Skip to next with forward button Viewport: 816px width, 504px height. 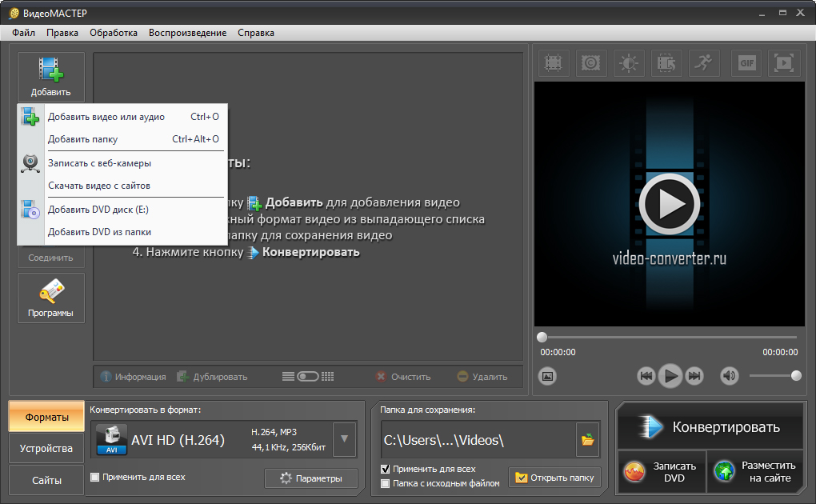(694, 376)
